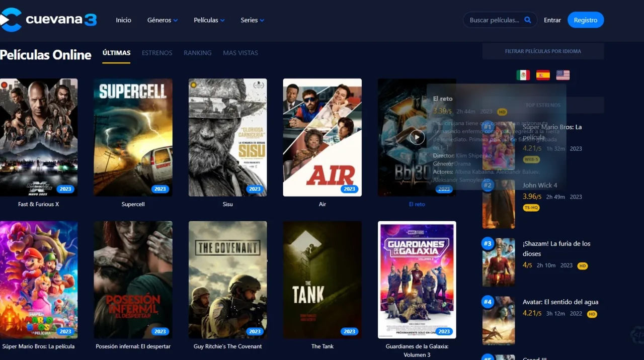
Task: Switch to the ESTRENOS tab
Action: [x=157, y=53]
